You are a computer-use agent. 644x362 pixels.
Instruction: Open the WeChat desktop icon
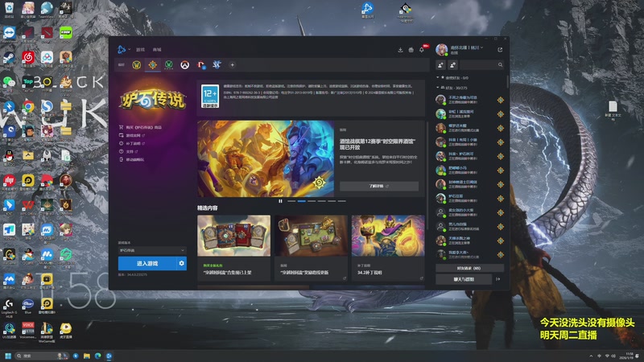coord(9,84)
